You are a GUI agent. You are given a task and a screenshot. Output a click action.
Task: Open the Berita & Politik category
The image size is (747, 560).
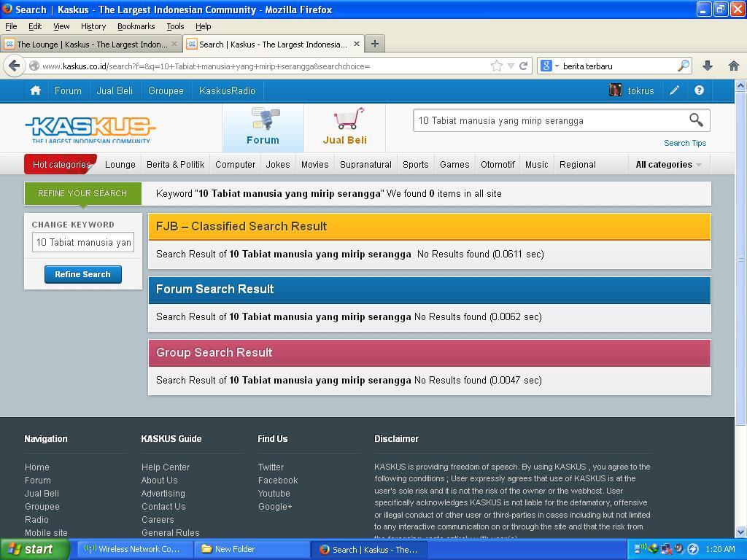(175, 164)
